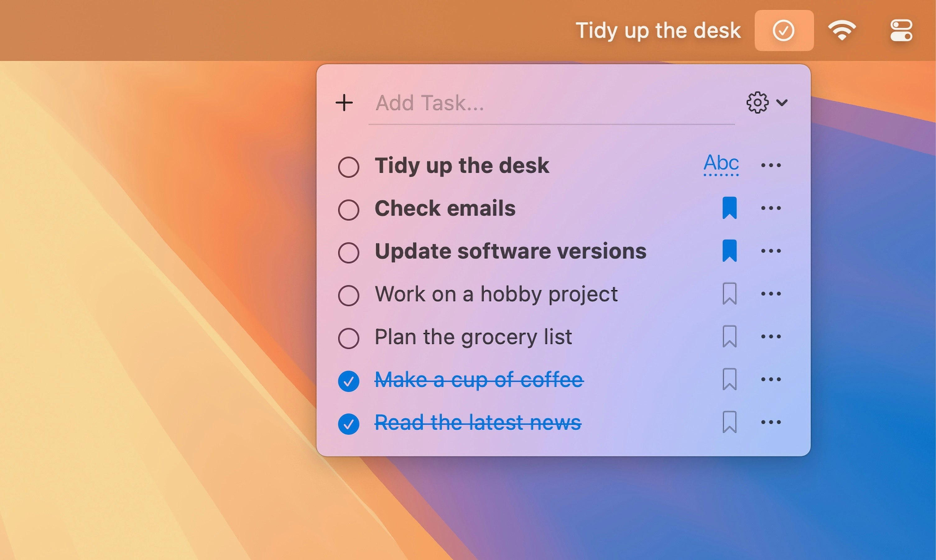Remove bookmark from Update software versions
Viewport: 936px width, 560px height.
(x=730, y=251)
